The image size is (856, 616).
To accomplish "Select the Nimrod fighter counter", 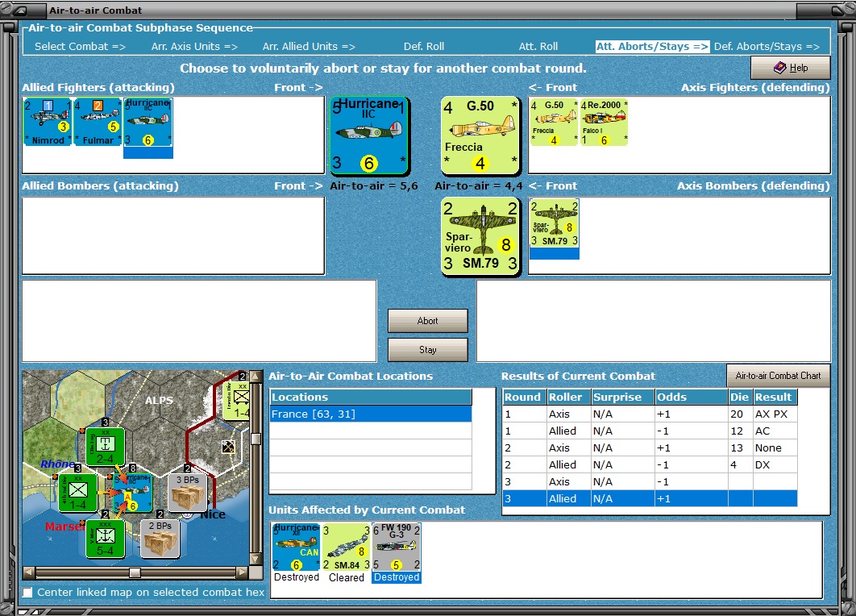I will coord(48,122).
